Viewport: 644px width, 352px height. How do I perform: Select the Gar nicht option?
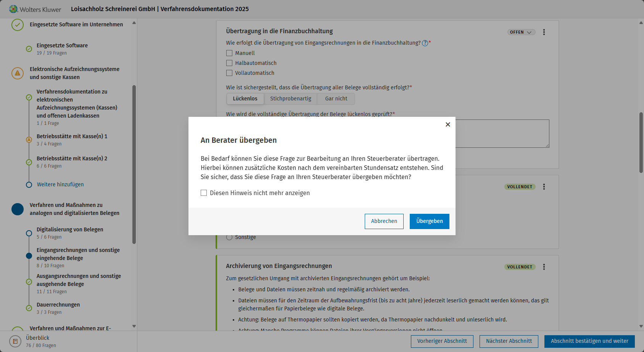[336, 99]
